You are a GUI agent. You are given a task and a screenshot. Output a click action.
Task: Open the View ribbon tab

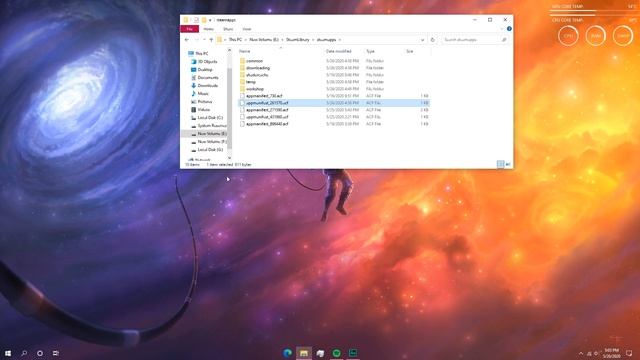pyautogui.click(x=247, y=29)
